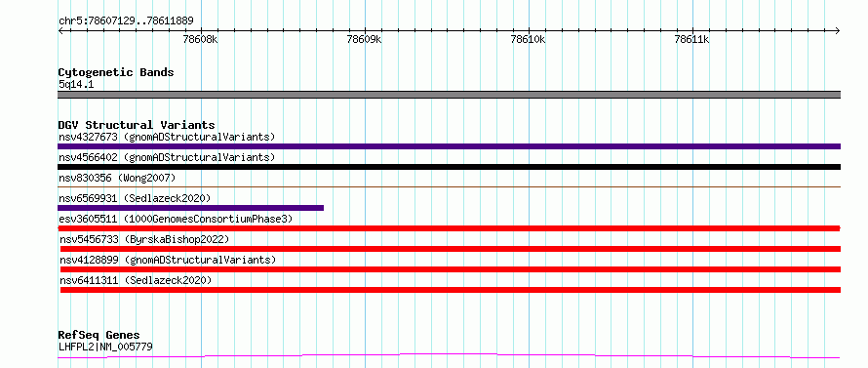
Task: Click the chr5:78607129..78611889 coordinate label
Action: click(x=126, y=21)
